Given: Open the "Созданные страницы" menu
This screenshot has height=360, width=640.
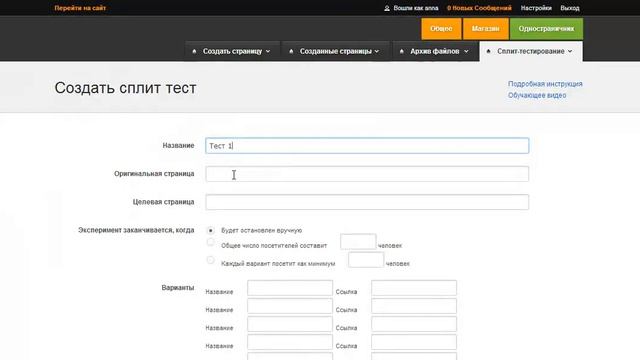Looking at the screenshot, I should [336, 51].
